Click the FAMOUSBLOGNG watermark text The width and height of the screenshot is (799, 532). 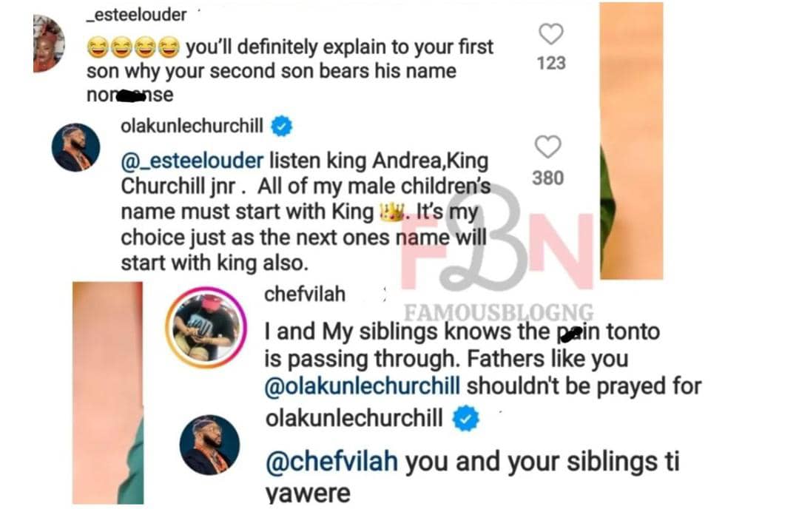tap(499, 312)
